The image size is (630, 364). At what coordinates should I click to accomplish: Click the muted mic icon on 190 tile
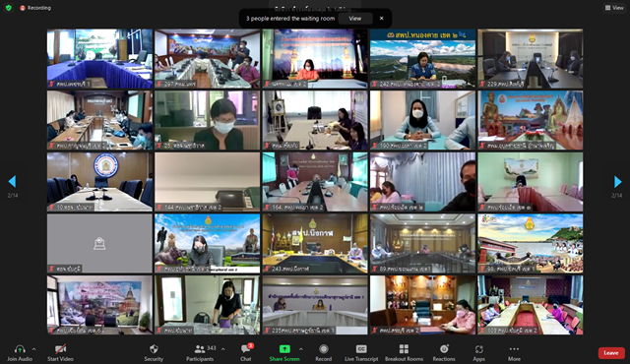(375, 146)
